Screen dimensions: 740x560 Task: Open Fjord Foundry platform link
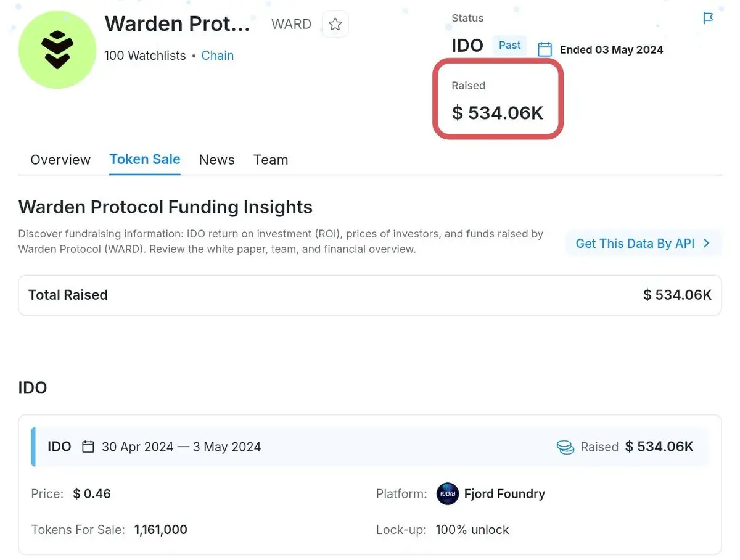[504, 494]
